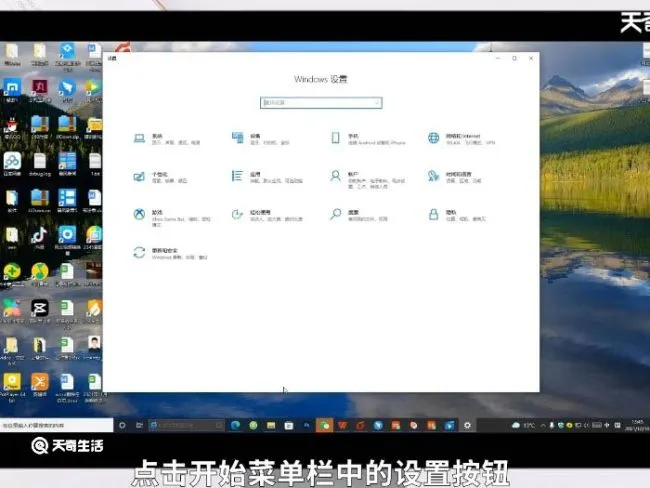Select the QQ penguin desktop icon
The image size is (650, 488).
click(12, 128)
